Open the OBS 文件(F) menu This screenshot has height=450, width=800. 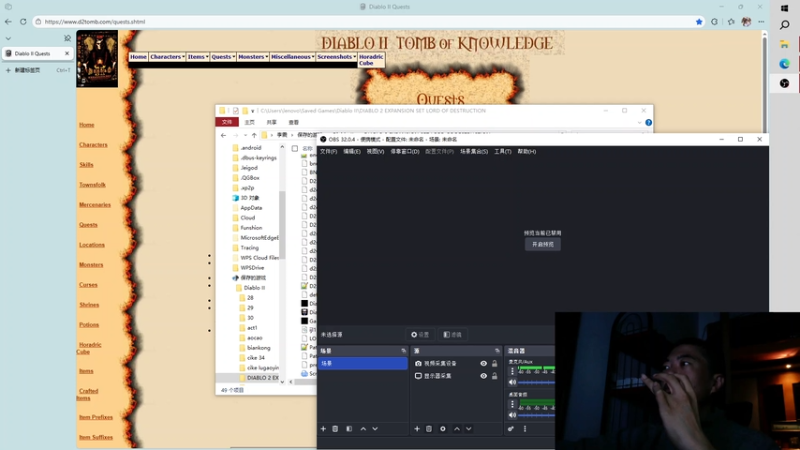pos(328,152)
